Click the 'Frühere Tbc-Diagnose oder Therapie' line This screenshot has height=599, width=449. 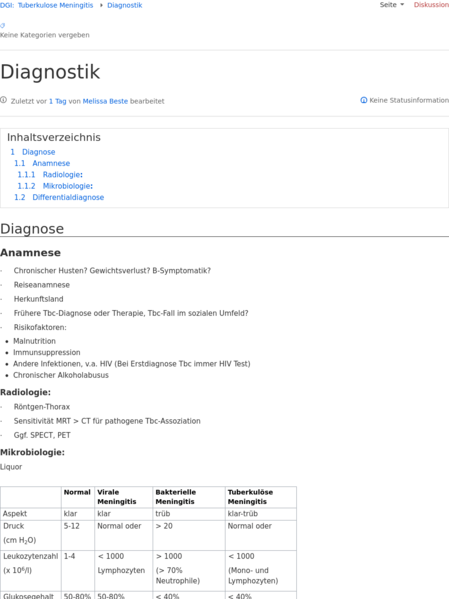(x=131, y=313)
